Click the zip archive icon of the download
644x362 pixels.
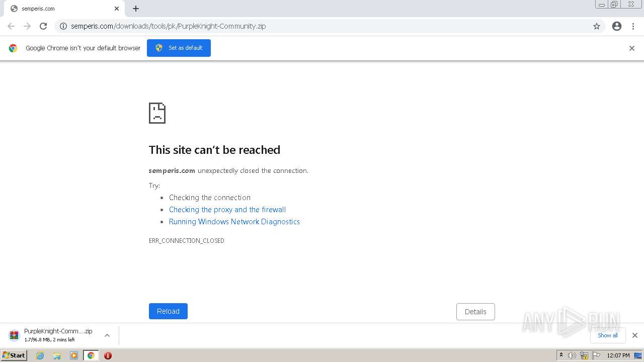(14, 335)
